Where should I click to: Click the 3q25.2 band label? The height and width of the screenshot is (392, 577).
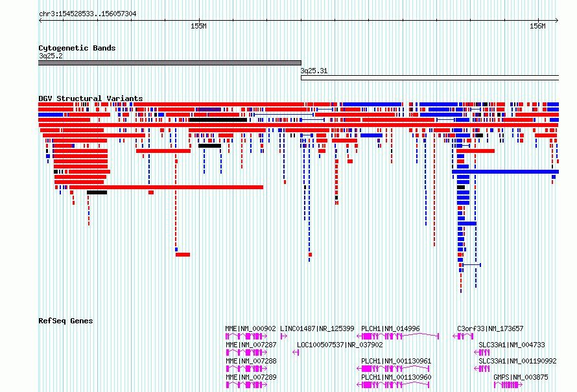51,56
